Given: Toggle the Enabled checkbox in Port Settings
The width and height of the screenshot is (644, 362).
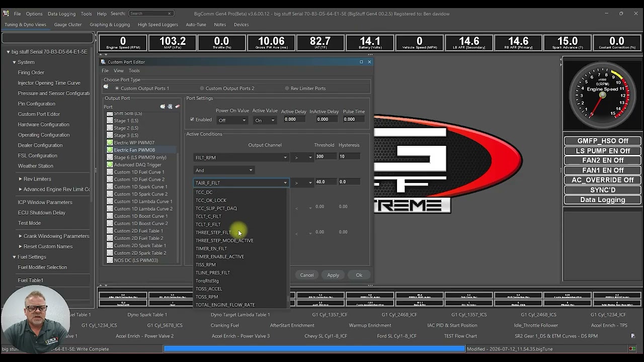Looking at the screenshot, I should [192, 120].
